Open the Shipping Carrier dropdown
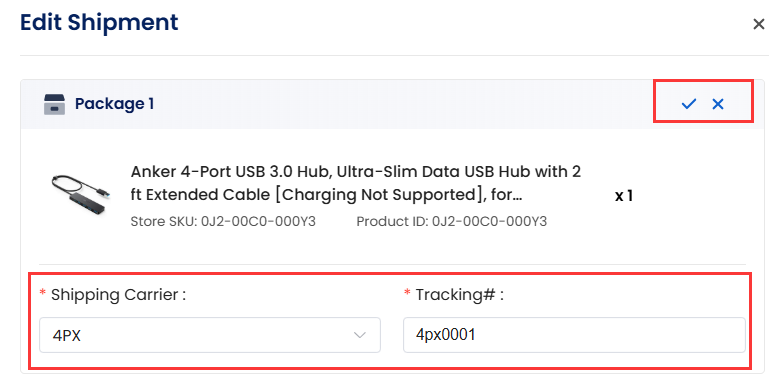The height and width of the screenshot is (391, 773). (210, 335)
